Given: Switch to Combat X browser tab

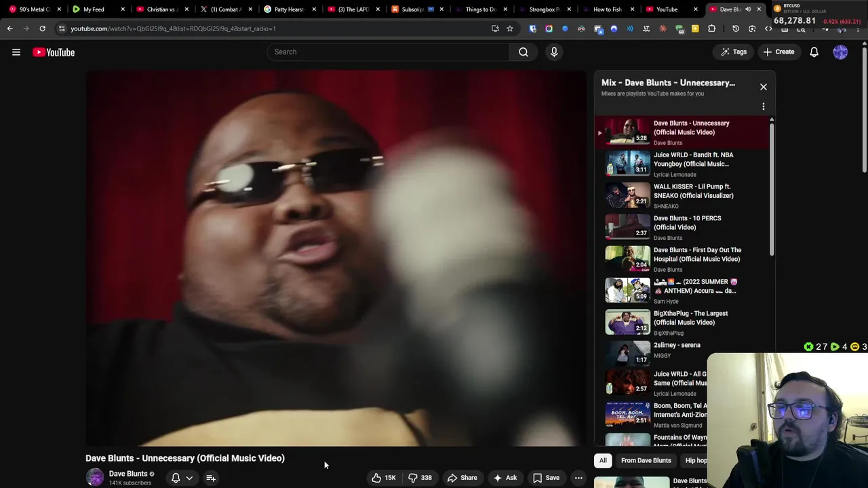Looking at the screenshot, I should pyautogui.click(x=225, y=9).
